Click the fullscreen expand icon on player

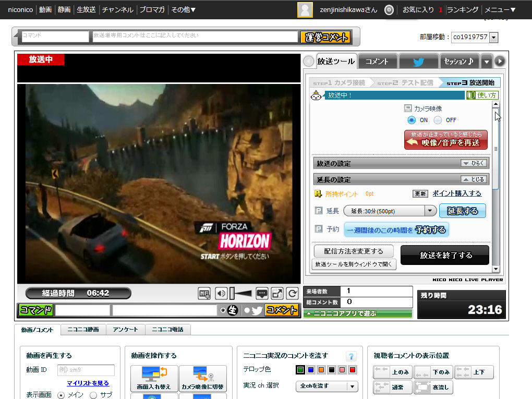tap(277, 294)
